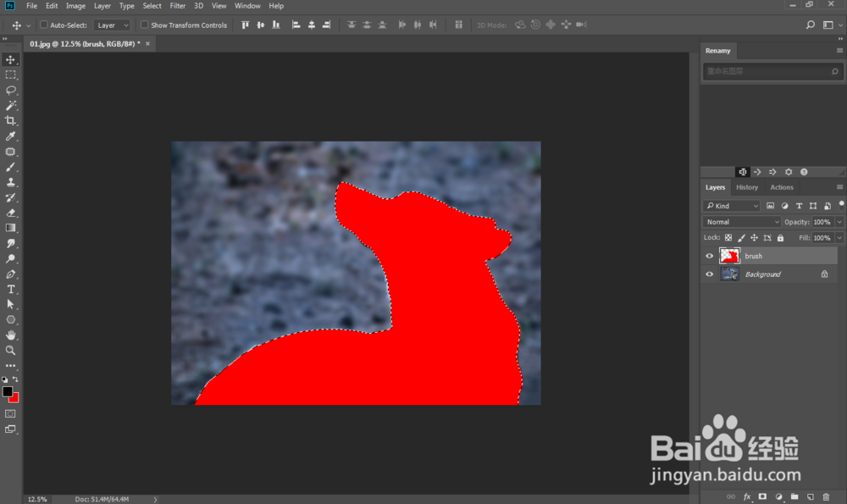This screenshot has height=504, width=847.
Task: Create a new group folder icon
Action: point(794,496)
